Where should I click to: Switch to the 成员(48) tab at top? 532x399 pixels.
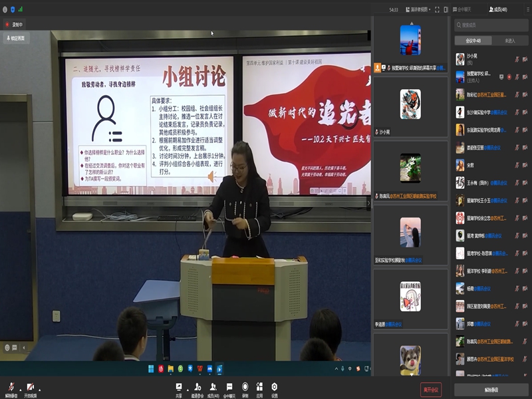[x=498, y=9]
